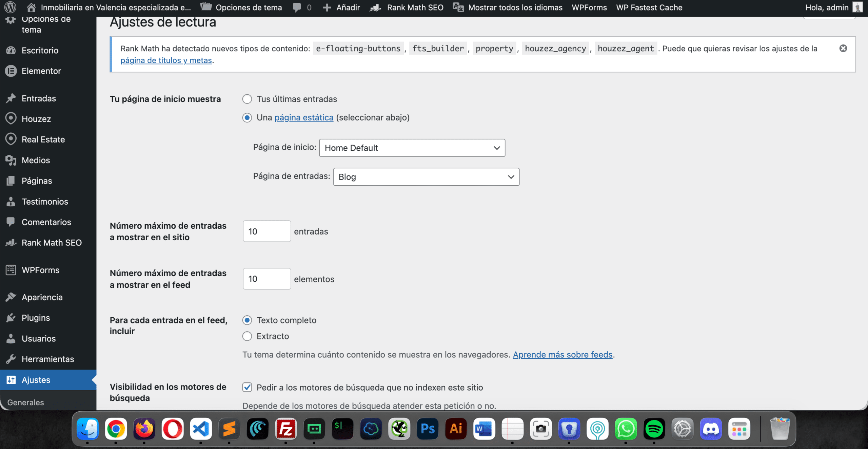868x449 pixels.
Task: Open Página de inicio dropdown
Action: point(412,148)
